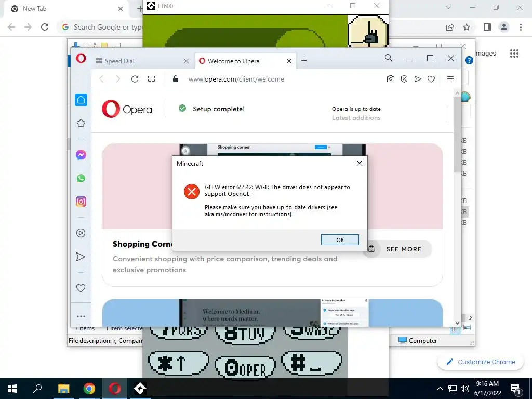
Task: Open Opera sidebar three-dots setup
Action: click(x=81, y=316)
